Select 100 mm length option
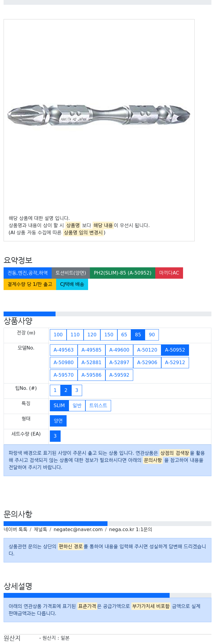215x644 pixels. pyautogui.click(x=58, y=335)
